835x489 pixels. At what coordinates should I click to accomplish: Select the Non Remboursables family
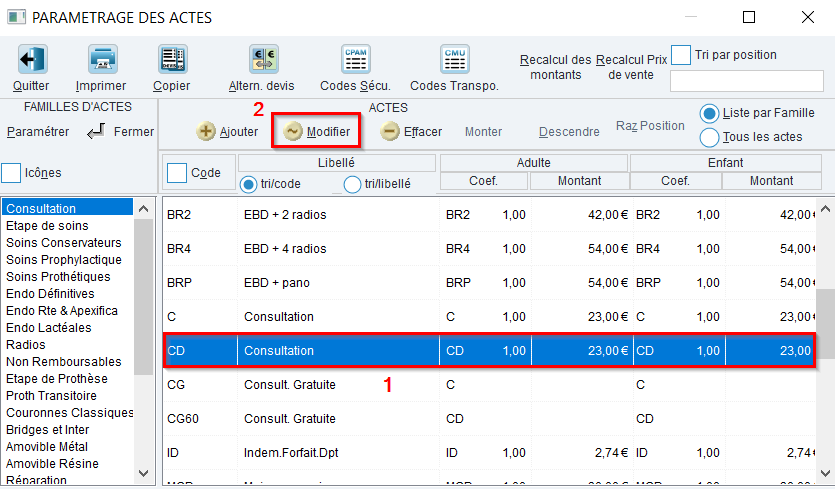68,362
